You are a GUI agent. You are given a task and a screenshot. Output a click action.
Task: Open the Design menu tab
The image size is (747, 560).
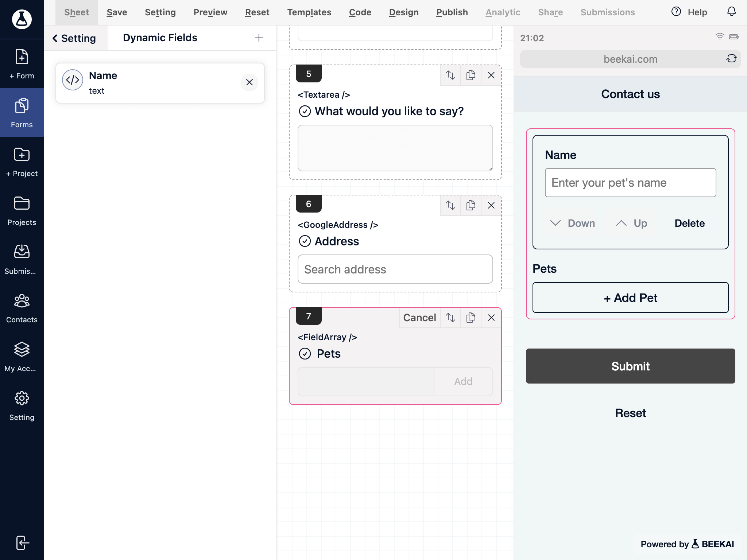[403, 12]
